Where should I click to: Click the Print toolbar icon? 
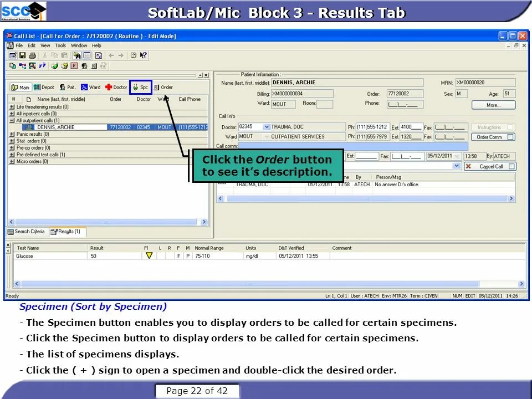(x=32, y=55)
